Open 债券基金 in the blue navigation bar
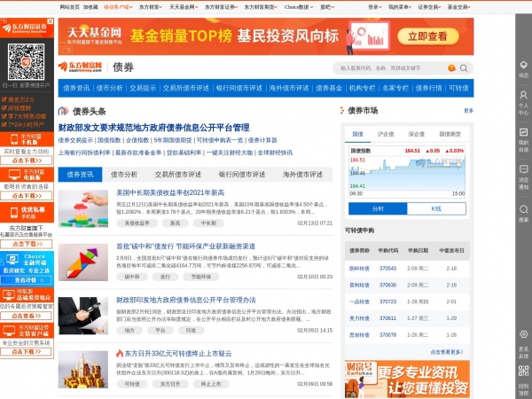 [329, 88]
